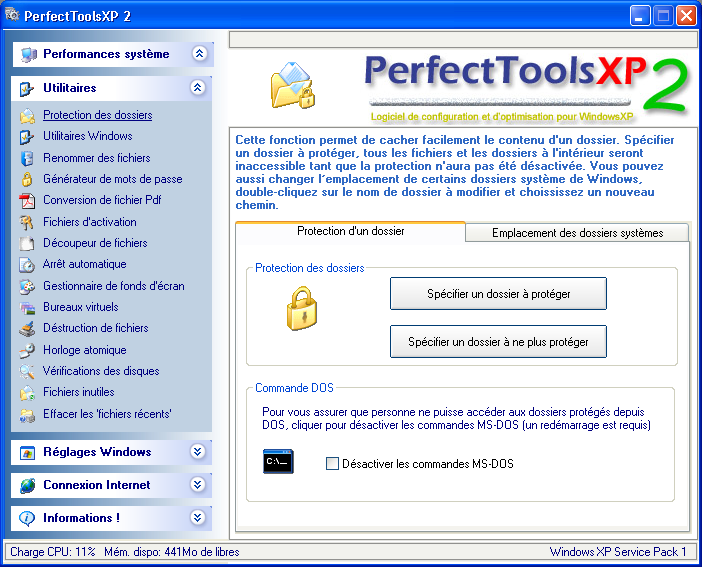Viewport: 702px width, 567px height.
Task: Open Générateur de mots de passe
Action: click(x=113, y=179)
